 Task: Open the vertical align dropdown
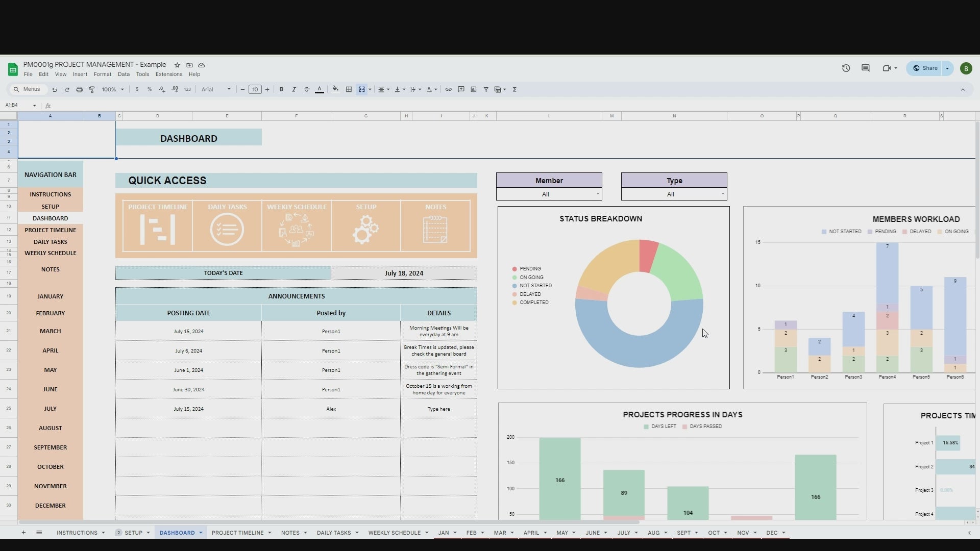400,89
